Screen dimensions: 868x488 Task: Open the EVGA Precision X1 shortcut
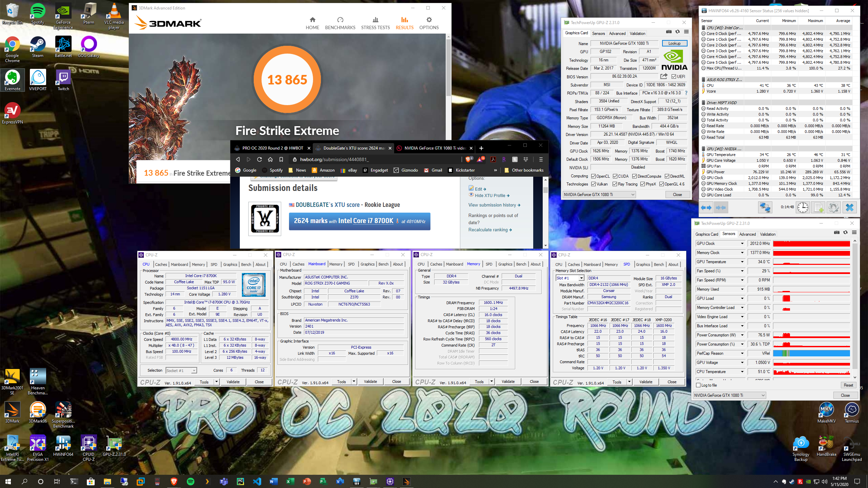[38, 448]
